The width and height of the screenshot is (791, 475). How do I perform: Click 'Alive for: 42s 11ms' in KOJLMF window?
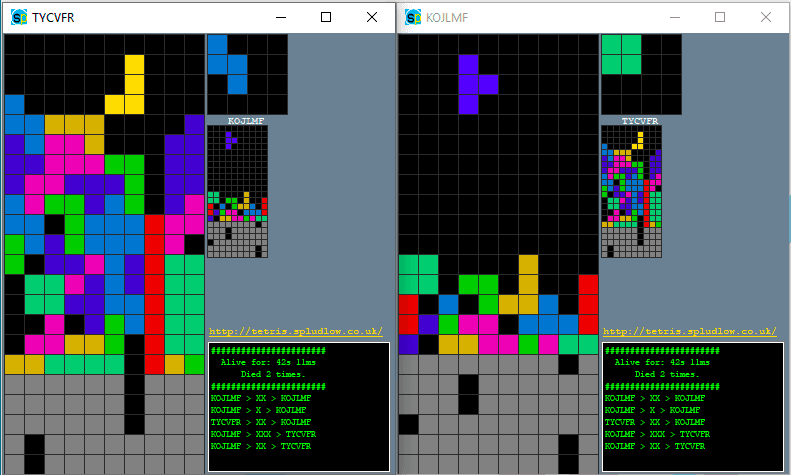662,362
